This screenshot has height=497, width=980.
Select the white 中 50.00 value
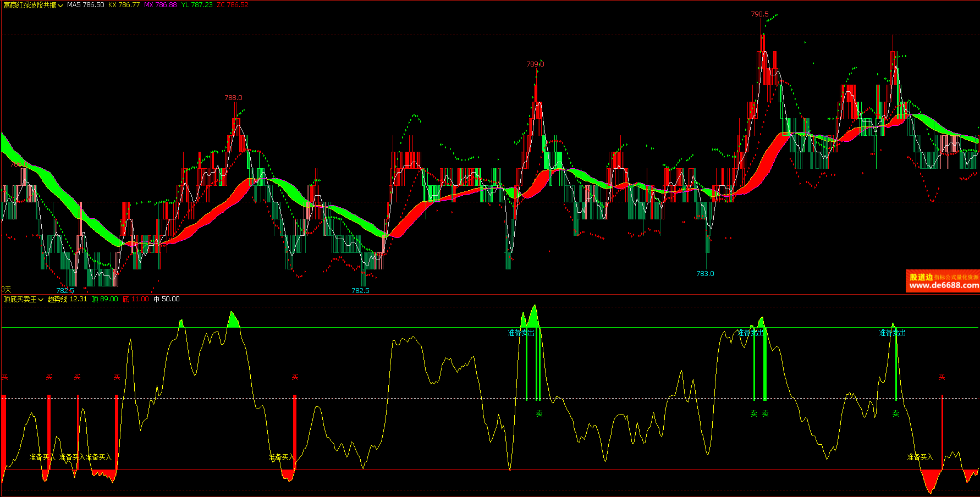[166, 299]
